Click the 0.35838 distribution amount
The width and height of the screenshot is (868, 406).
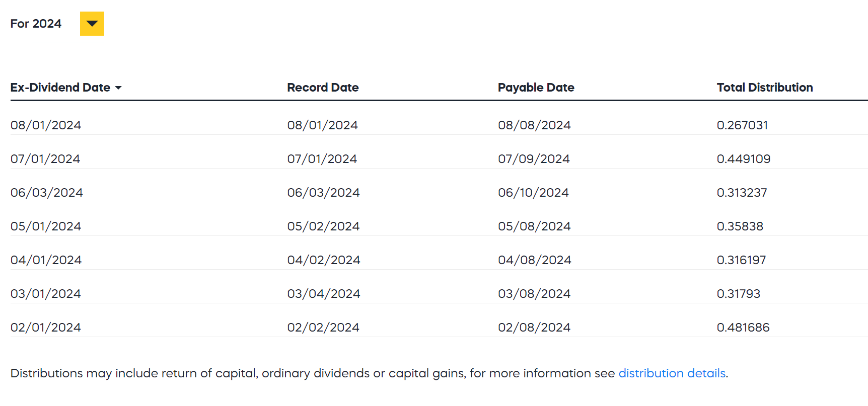pos(740,226)
